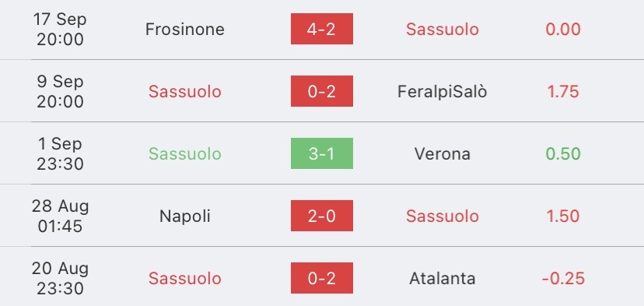Open the green 3-1 score badge
Viewport: 644px width, 306px height.
(x=321, y=153)
